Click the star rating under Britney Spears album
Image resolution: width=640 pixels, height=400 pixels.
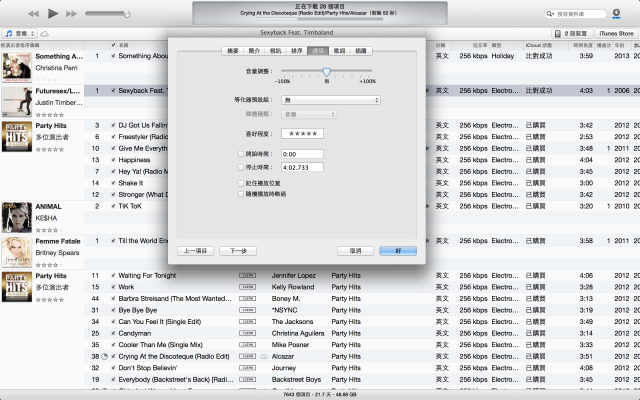[50, 265]
